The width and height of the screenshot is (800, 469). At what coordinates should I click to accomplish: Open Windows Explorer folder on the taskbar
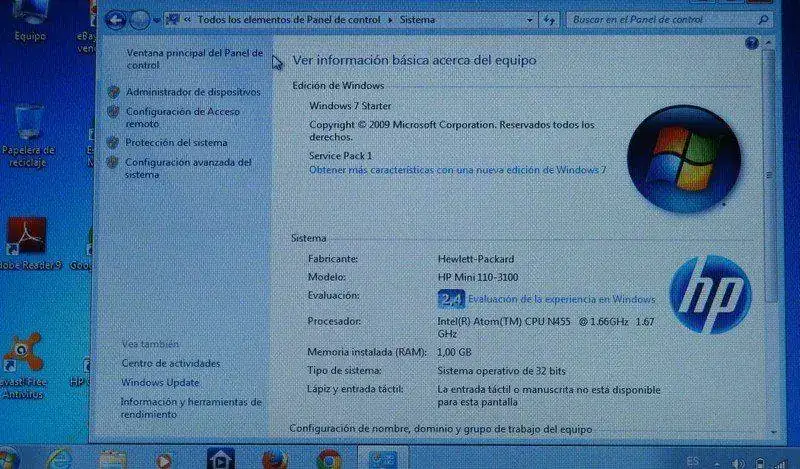pyautogui.click(x=113, y=459)
